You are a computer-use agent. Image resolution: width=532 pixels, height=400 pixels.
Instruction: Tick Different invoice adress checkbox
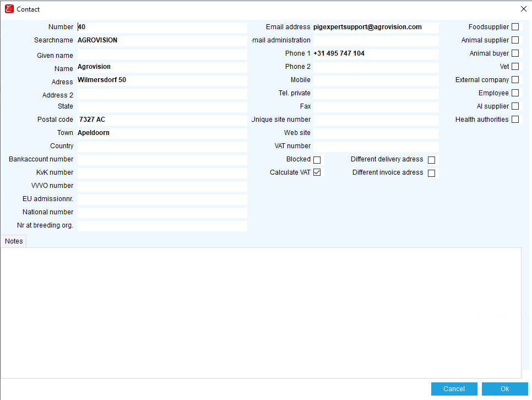pyautogui.click(x=431, y=173)
